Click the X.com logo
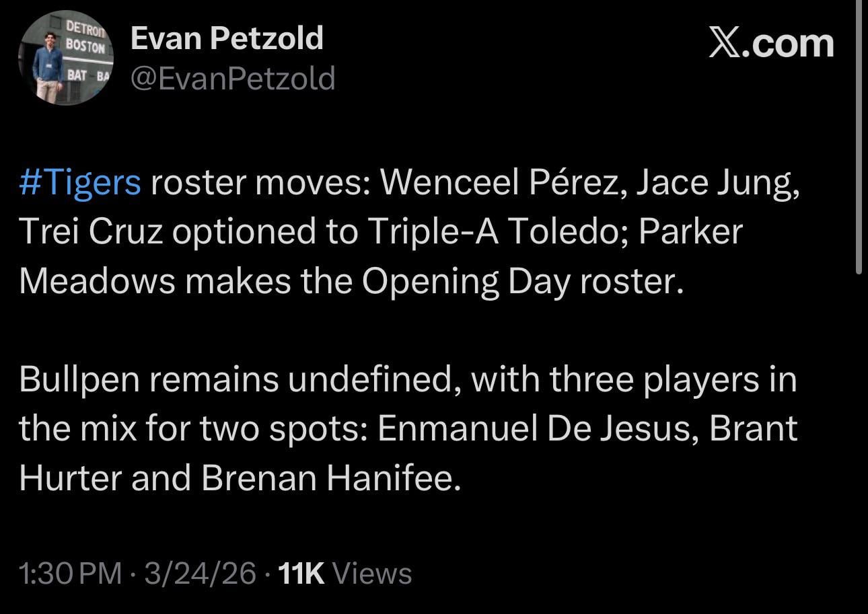Viewport: 868px width, 614px height. coord(771,43)
